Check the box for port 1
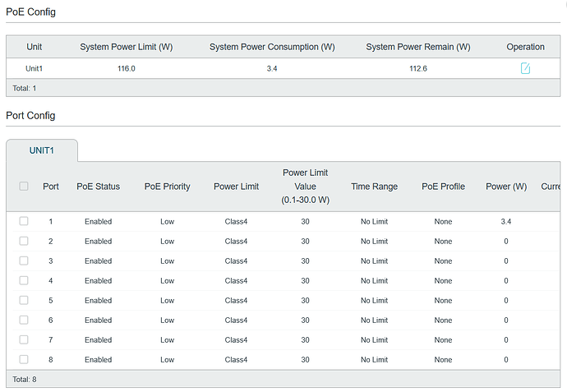This screenshot has width=567, height=392. pos(24,221)
